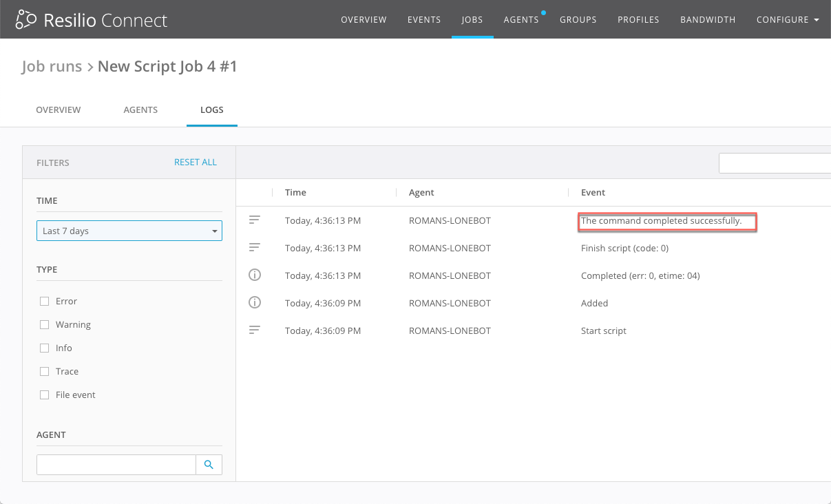The height and width of the screenshot is (504, 831).
Task: Click the blue notification dot on Agents
Action: (x=543, y=12)
